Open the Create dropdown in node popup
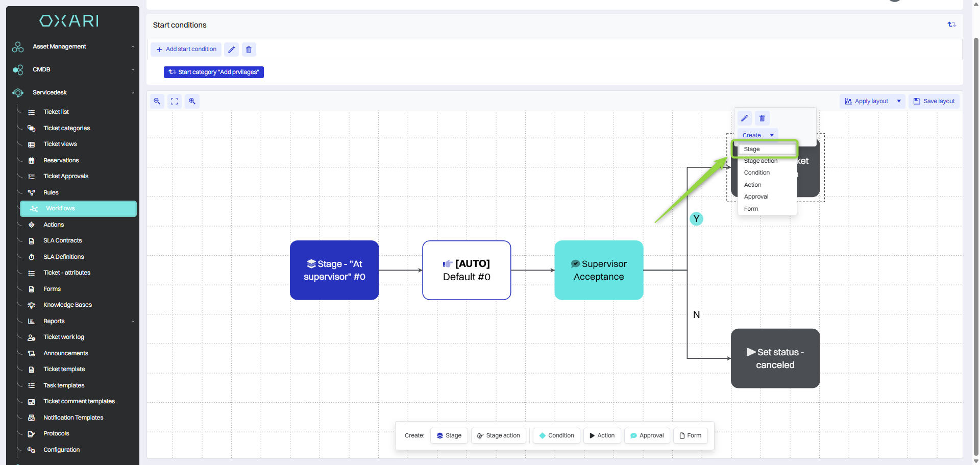Viewport: 980px width, 465px height. [x=757, y=135]
